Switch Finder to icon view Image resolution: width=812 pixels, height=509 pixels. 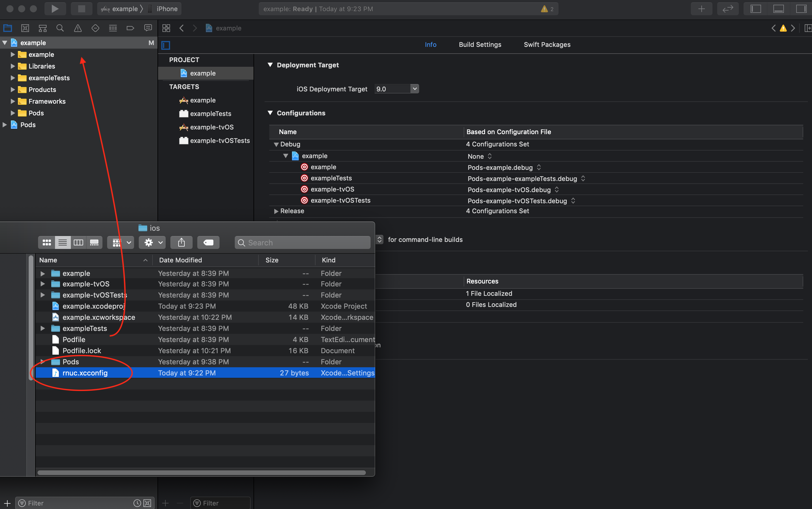[47, 242]
